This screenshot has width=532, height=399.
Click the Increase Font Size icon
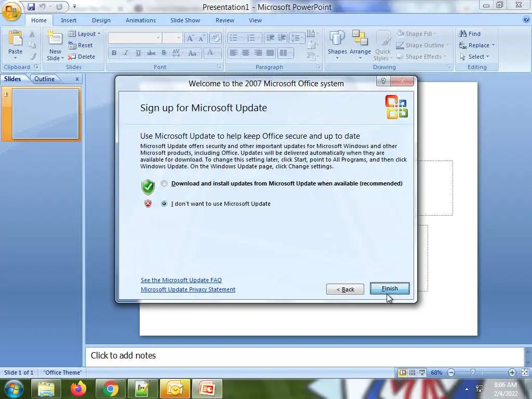pos(190,38)
